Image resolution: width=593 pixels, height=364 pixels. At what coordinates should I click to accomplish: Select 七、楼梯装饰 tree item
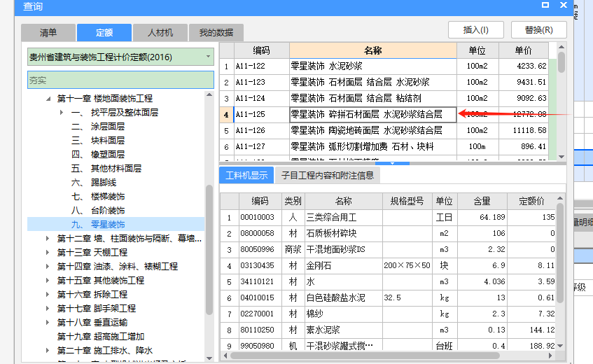pos(98,197)
